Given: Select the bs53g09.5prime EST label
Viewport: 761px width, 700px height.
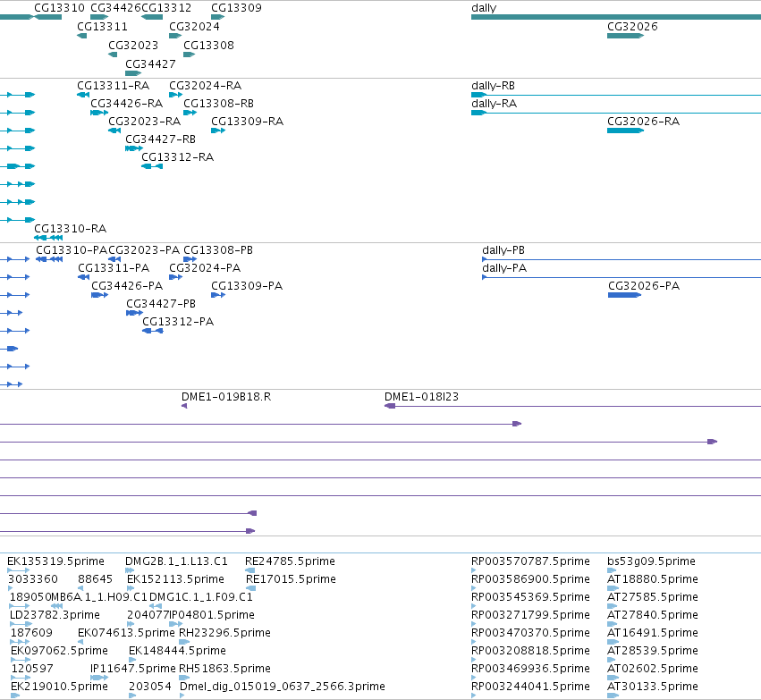Looking at the screenshot, I should 651,561.
